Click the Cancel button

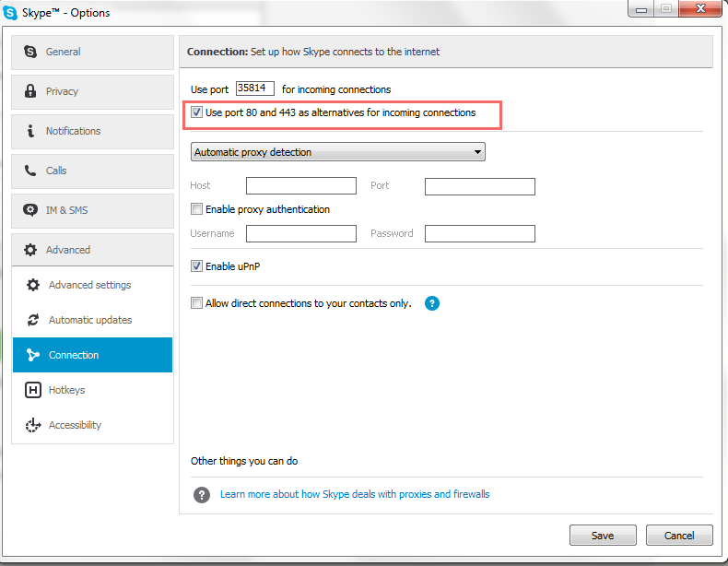(x=679, y=536)
